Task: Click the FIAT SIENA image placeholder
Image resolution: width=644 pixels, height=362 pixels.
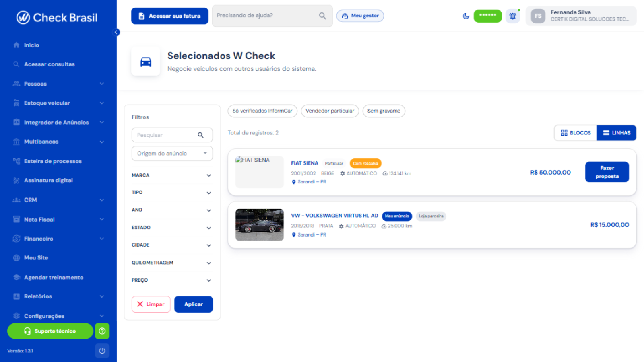Action: 260,172
